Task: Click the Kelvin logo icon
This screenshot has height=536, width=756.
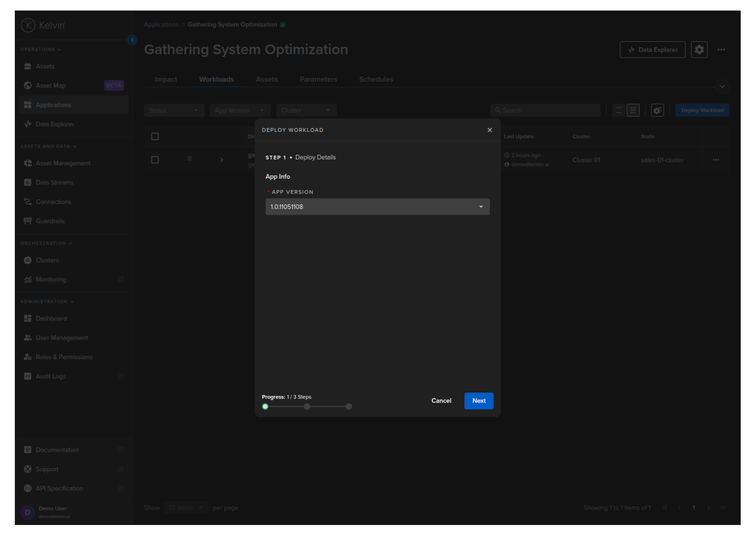Action: click(28, 25)
